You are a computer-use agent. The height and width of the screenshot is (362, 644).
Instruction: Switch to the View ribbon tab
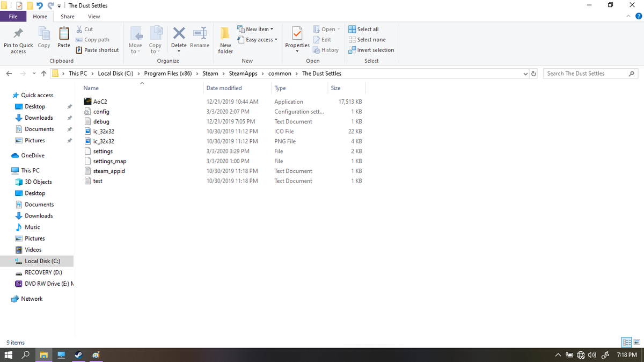tap(94, 17)
